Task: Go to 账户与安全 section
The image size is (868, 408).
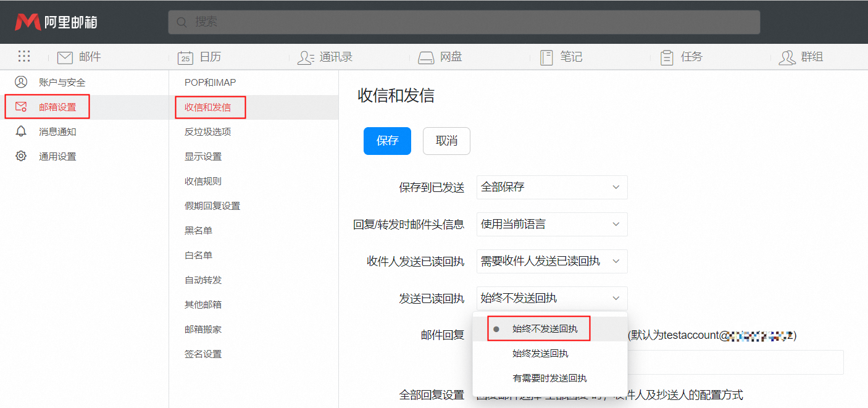Action: [62, 82]
